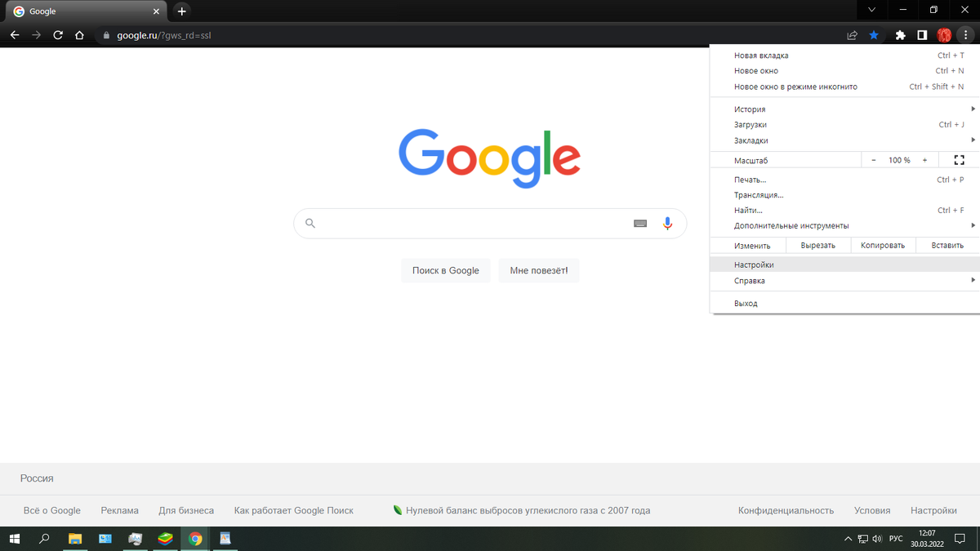This screenshot has height=551, width=980.
Task: Choose Найти... menu item
Action: click(x=845, y=211)
